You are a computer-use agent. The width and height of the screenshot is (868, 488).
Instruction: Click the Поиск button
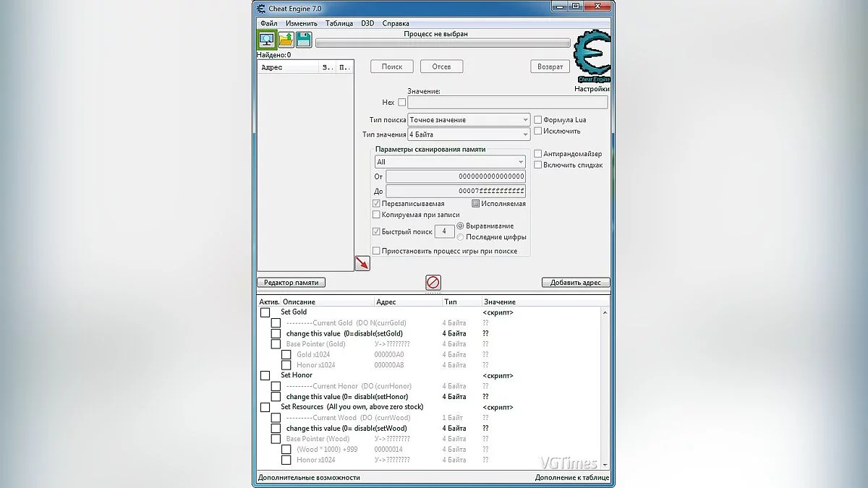pos(392,67)
